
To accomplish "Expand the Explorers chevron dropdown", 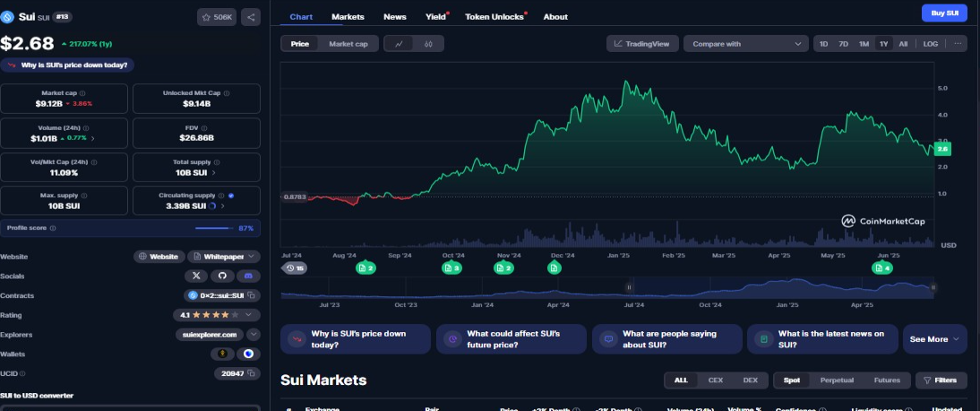I will click(x=254, y=335).
